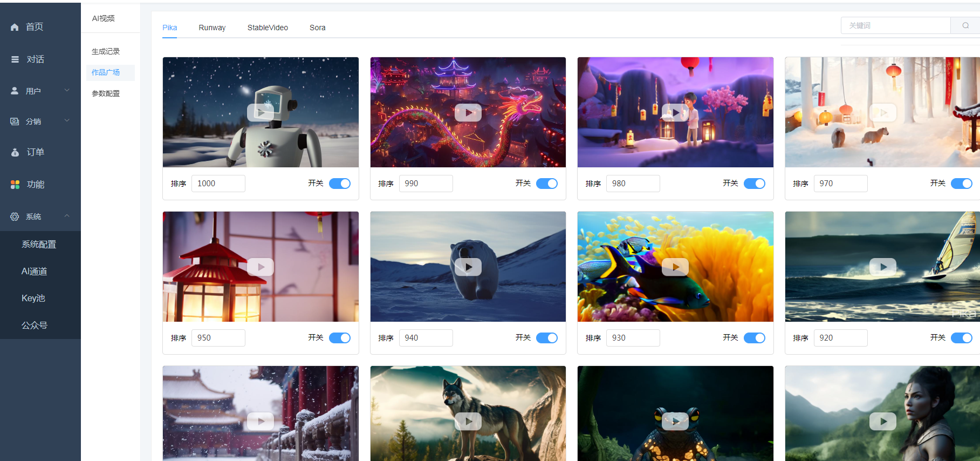Click the colored grid icon beside 功能
This screenshot has width=980, height=461.
(15, 185)
